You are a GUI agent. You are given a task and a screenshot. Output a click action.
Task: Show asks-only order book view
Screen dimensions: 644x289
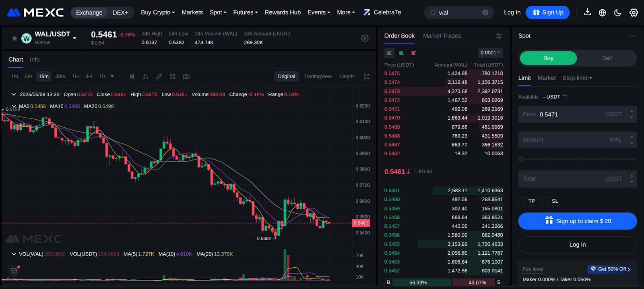pyautogui.click(x=413, y=53)
